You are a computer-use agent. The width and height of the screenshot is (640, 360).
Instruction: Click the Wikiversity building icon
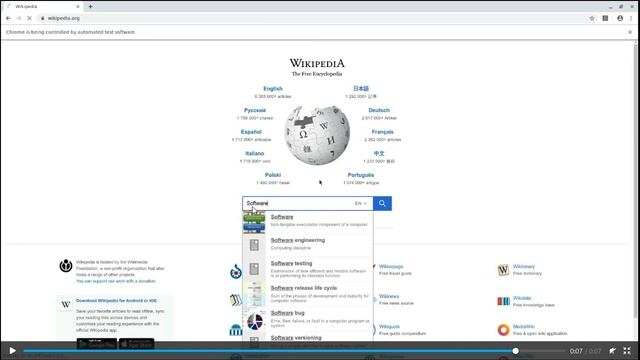(236, 330)
